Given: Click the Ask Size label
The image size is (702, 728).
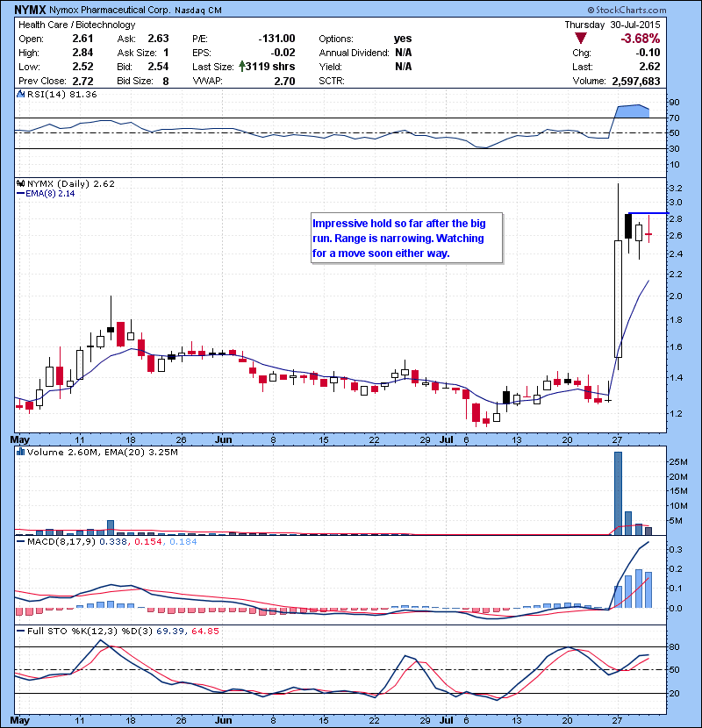Looking at the screenshot, I should point(137,53).
